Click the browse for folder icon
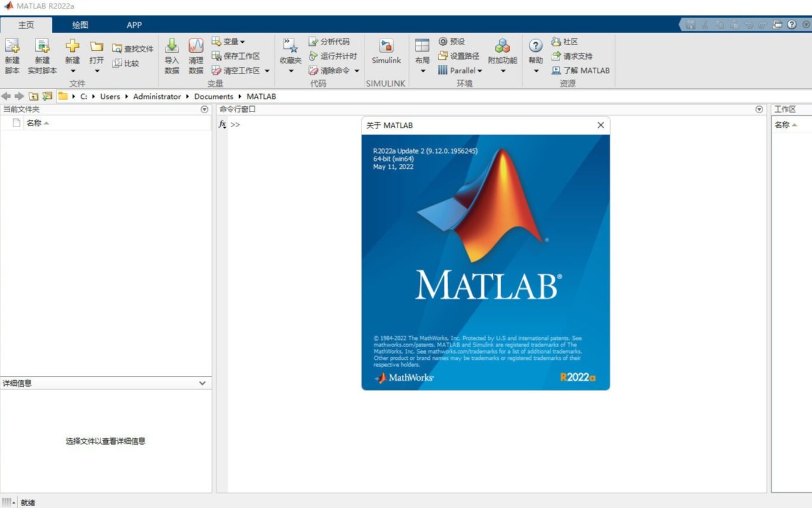812x508 pixels. point(47,96)
